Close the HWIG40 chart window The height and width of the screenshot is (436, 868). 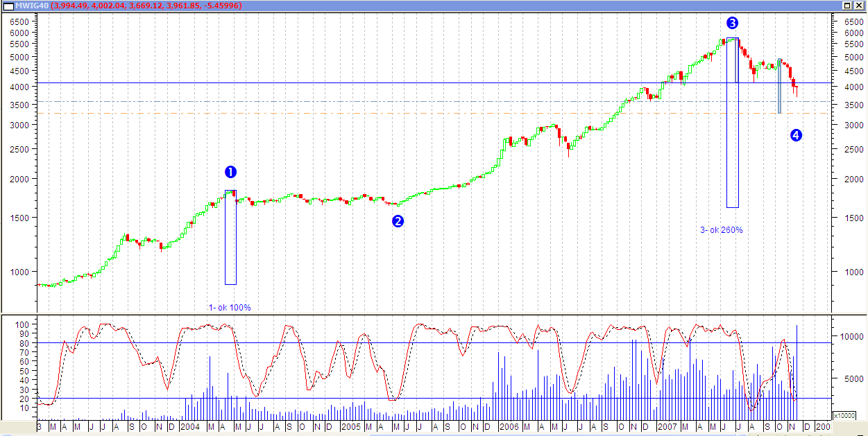[858, 6]
